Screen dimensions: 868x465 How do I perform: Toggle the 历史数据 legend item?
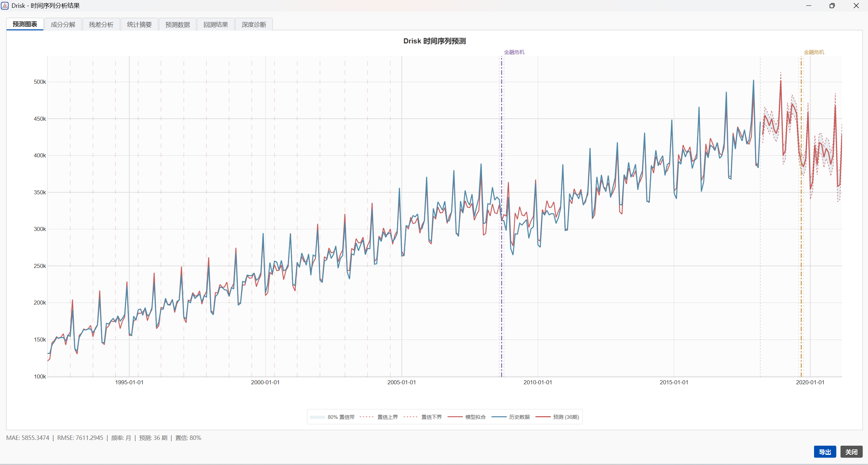[x=511, y=417]
